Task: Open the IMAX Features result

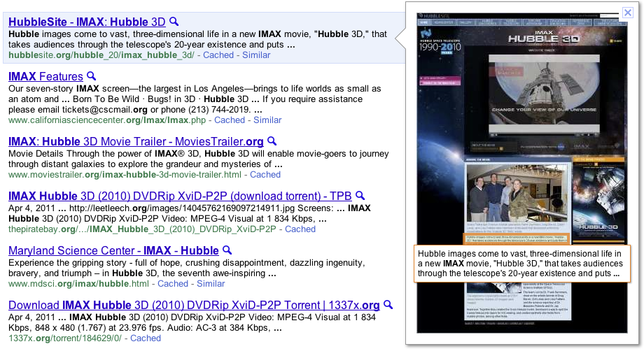Action: [45, 76]
